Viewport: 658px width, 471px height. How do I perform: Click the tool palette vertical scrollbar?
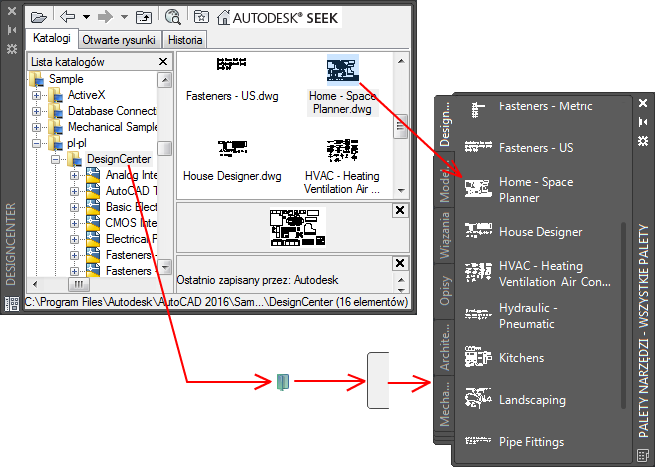[624, 315]
